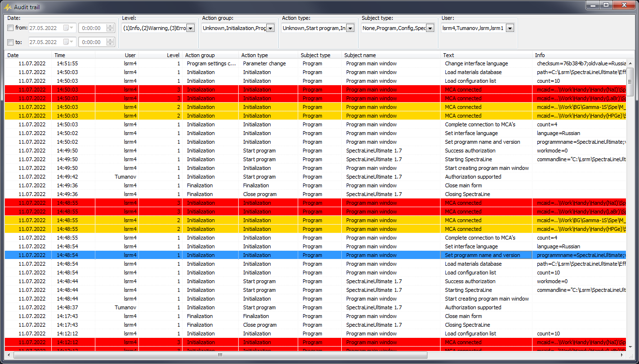Maximize the Audit trail window
The width and height of the screenshot is (639, 364).
(606, 5)
